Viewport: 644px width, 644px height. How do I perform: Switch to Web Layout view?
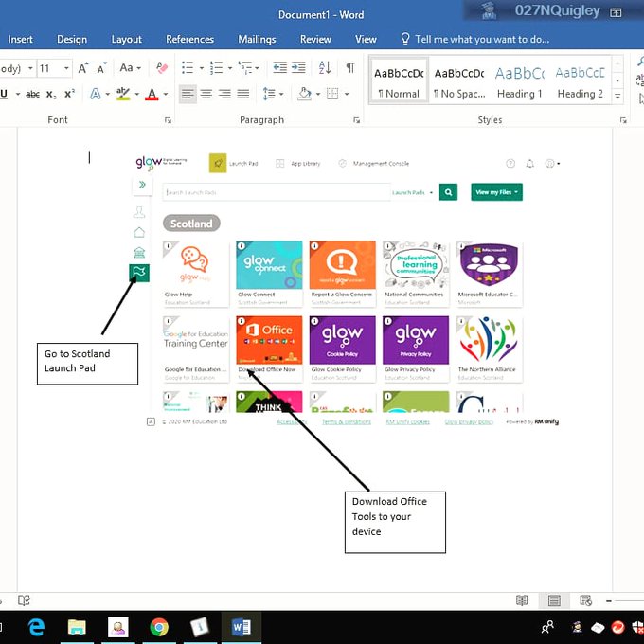[x=585, y=600]
